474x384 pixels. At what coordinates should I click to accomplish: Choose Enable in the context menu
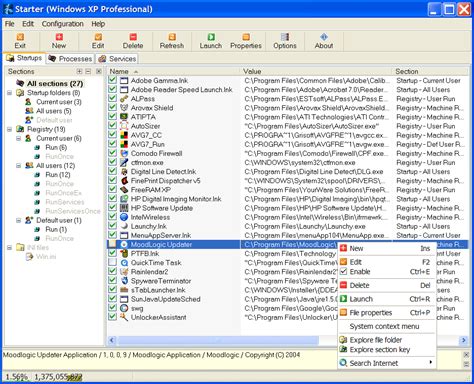pyautogui.click(x=387, y=272)
